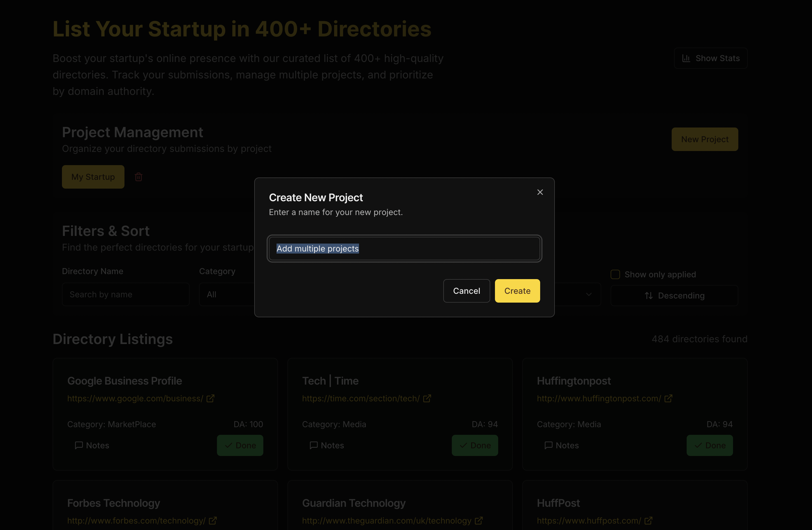The width and height of the screenshot is (812, 530).
Task: Click external-link icon beside huffingtonpost.com
Action: pos(668,398)
